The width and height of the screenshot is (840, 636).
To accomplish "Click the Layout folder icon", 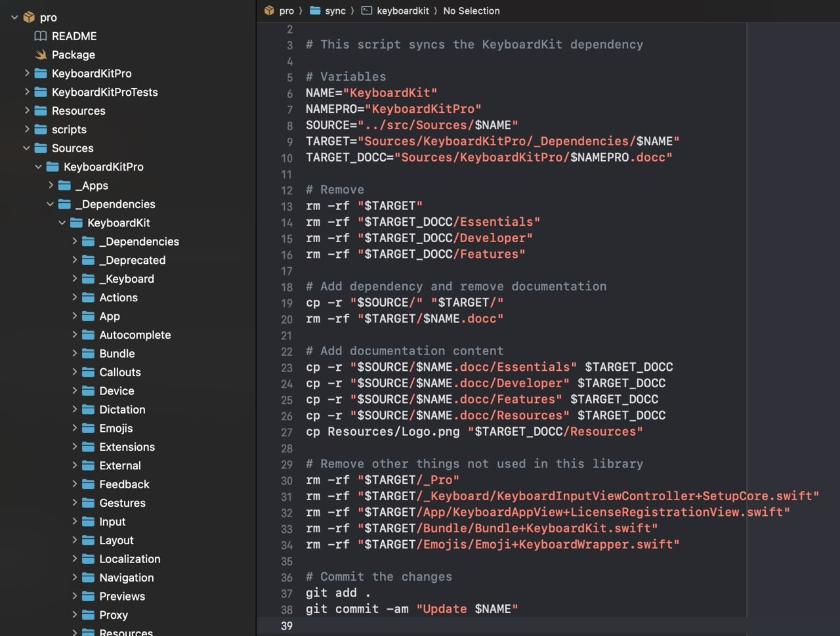I will (x=88, y=541).
